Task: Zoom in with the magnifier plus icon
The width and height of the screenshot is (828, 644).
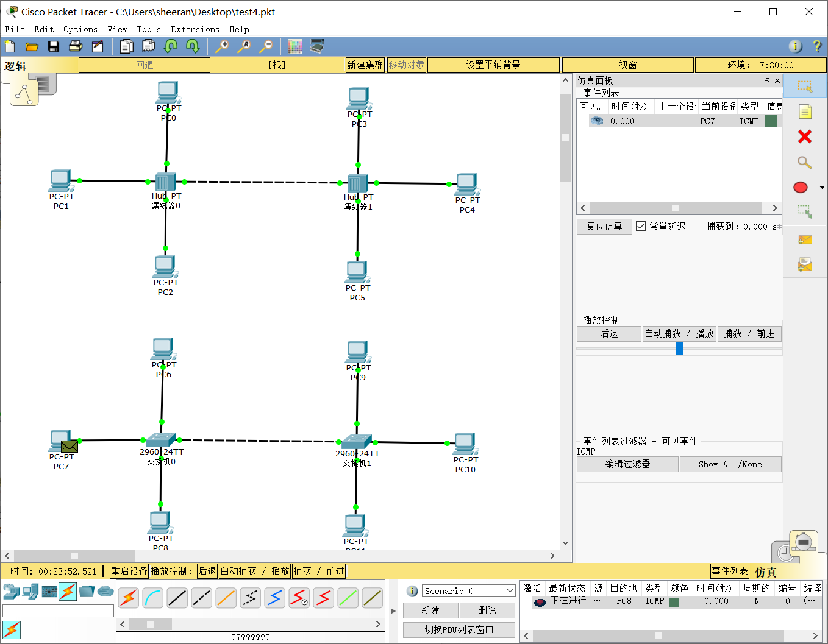Action: click(x=222, y=46)
